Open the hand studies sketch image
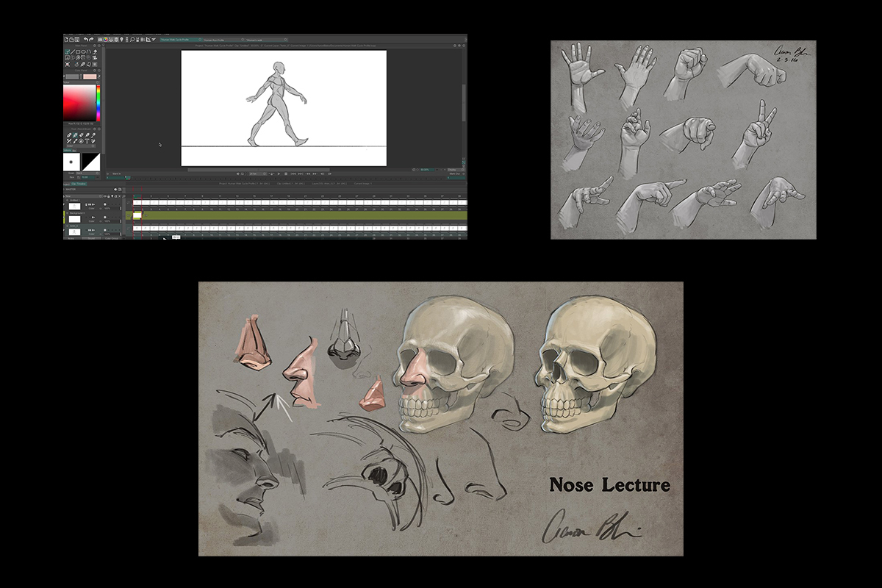The image size is (882, 588). (x=684, y=140)
